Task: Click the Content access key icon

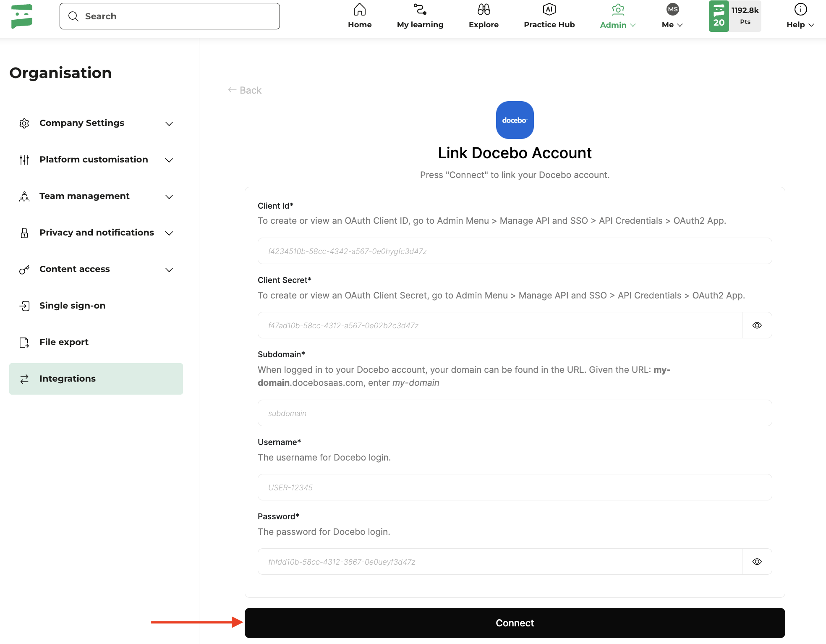Action: point(24,270)
